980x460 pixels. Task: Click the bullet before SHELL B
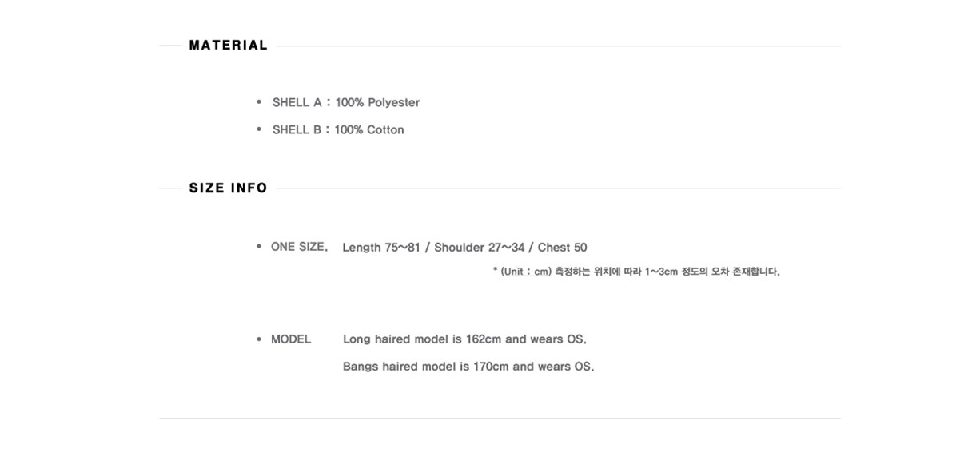[259, 129]
